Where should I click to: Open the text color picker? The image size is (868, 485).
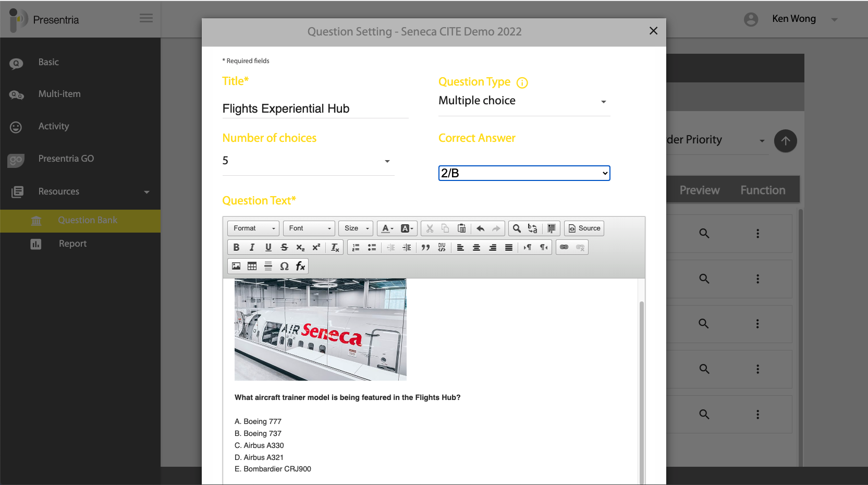coord(387,228)
